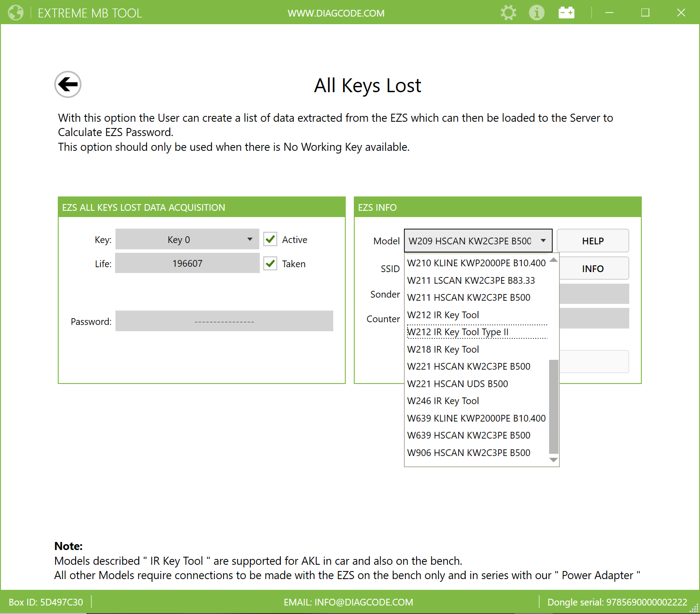This screenshot has width=700, height=614.
Task: Click the All Keys Lost heading
Action: pyautogui.click(x=368, y=85)
